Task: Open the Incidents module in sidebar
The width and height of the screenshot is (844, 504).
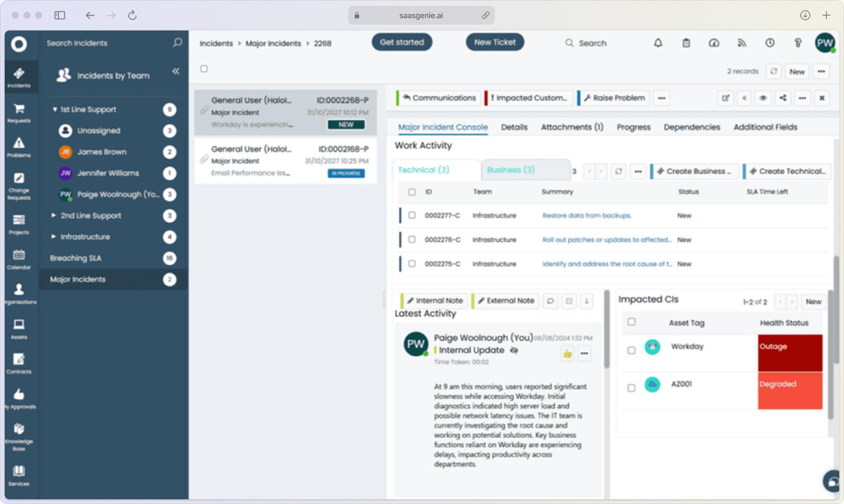Action: (19, 77)
